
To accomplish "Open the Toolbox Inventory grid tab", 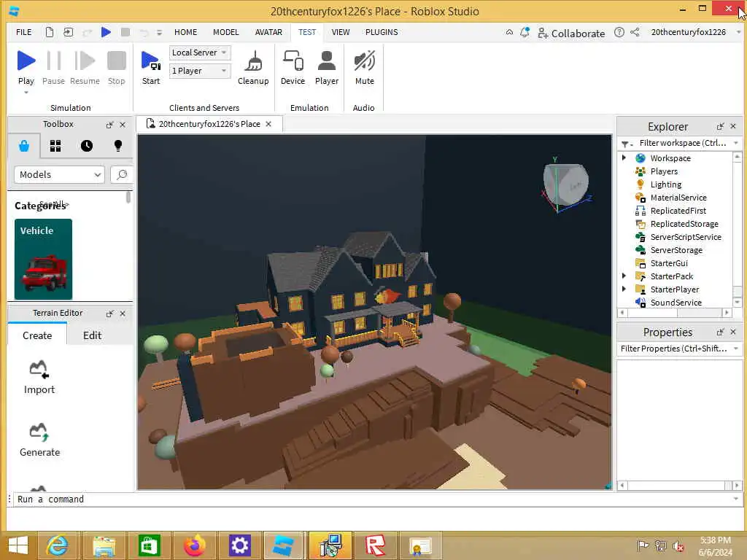I will 55,146.
